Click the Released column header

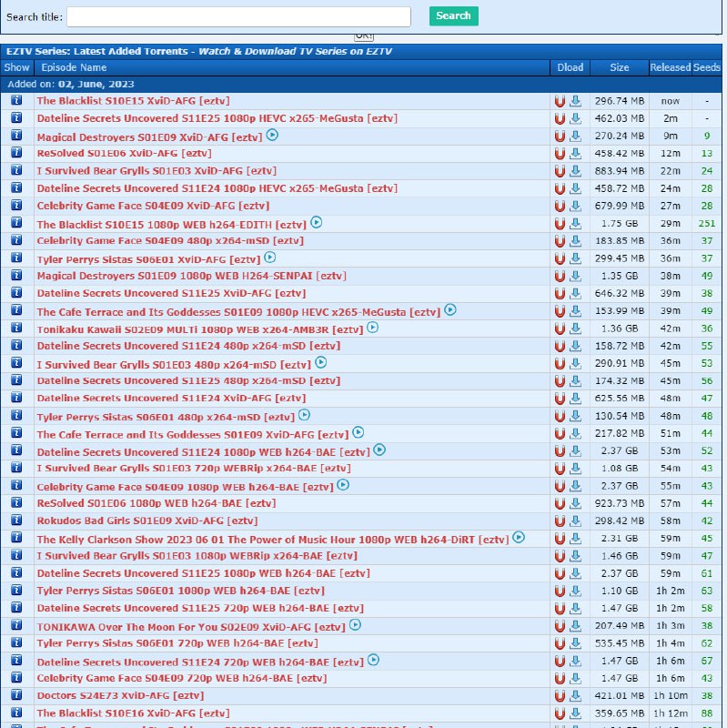(x=670, y=67)
